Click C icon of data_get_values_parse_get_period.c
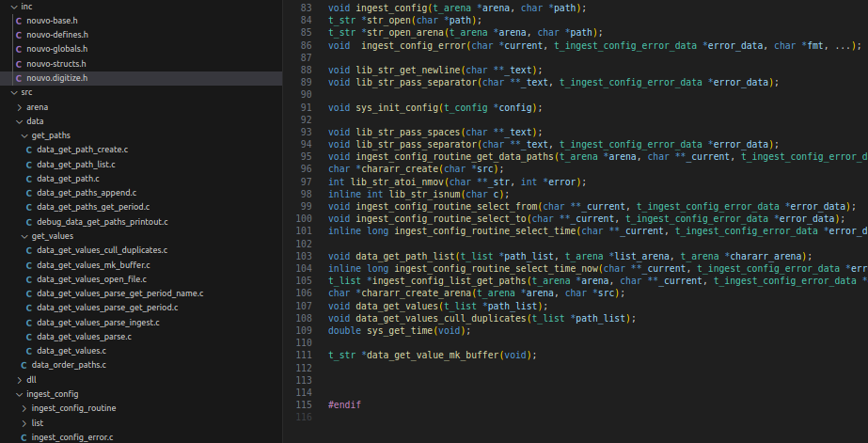The image size is (868, 443). 29,308
